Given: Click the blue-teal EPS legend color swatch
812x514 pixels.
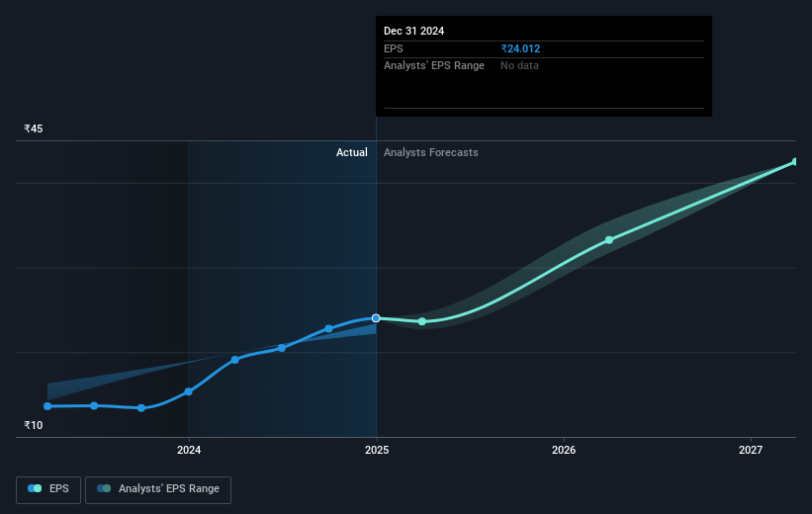Looking at the screenshot, I should [35, 488].
